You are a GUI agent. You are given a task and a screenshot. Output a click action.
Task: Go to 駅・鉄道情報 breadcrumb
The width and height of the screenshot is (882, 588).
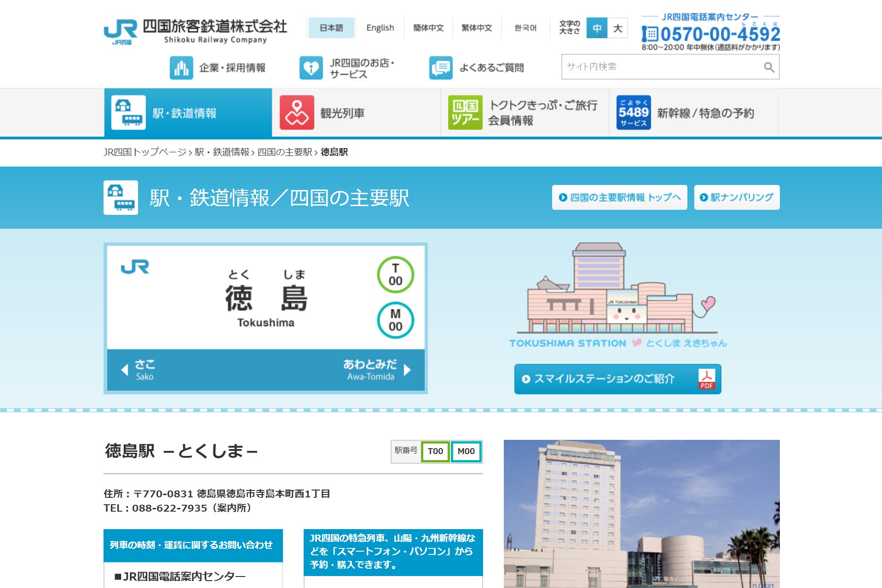(x=222, y=152)
